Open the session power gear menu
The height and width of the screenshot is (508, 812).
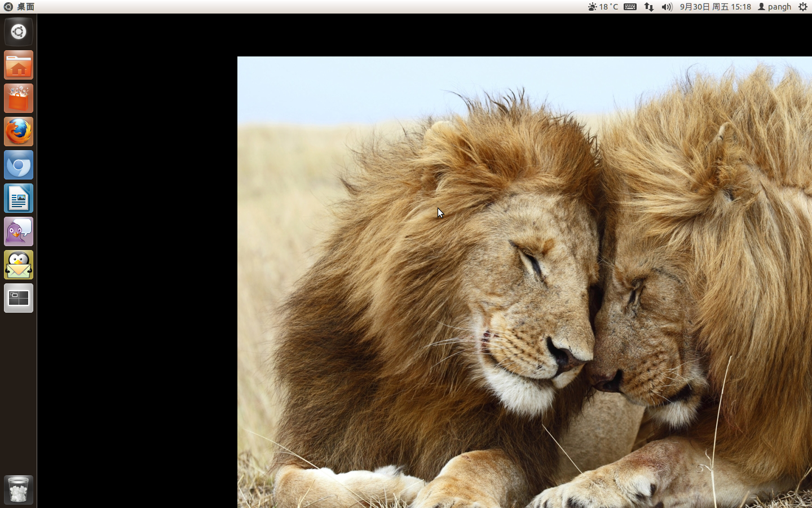(803, 7)
